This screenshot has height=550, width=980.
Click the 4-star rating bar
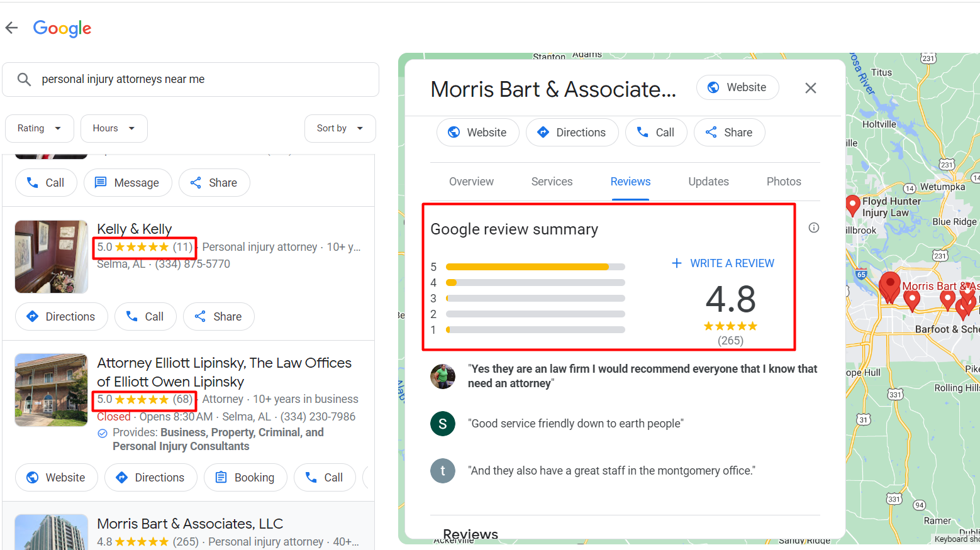[x=535, y=282]
